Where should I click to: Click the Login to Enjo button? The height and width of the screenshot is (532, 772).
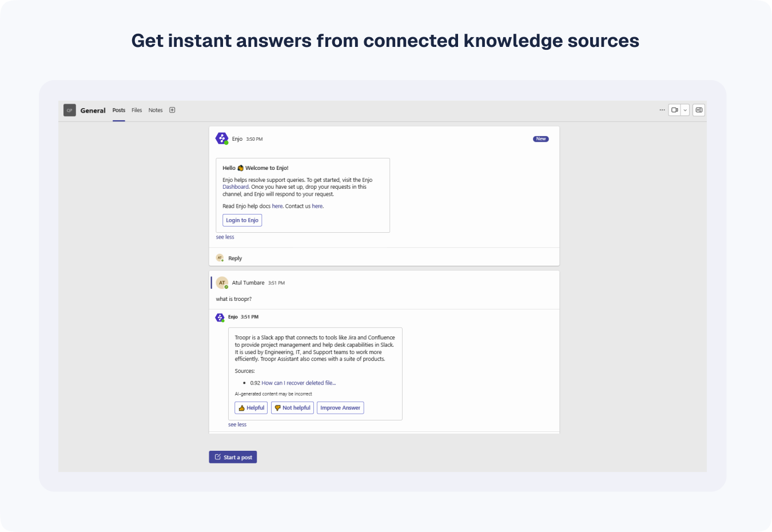click(242, 220)
